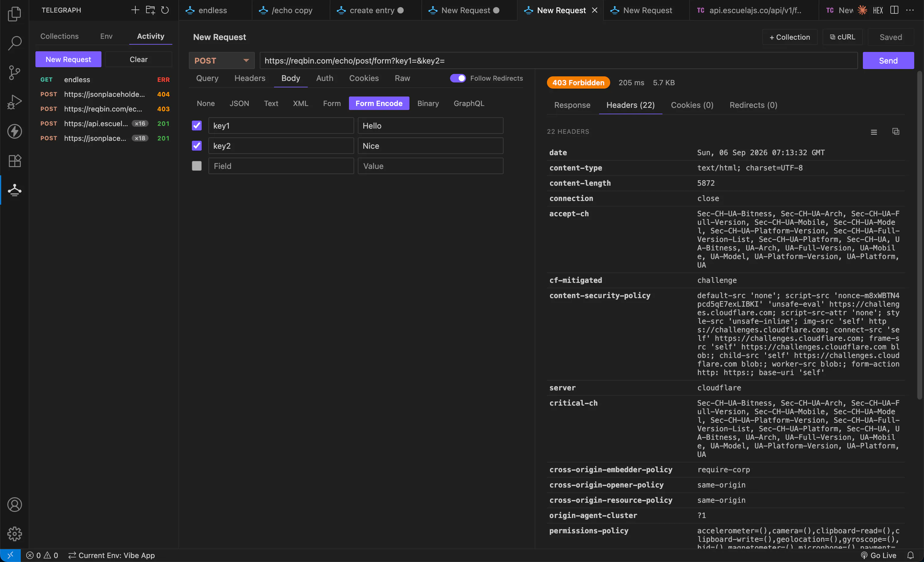Open the notifications bell icon
Screen dimensions: 924x562
910,555
